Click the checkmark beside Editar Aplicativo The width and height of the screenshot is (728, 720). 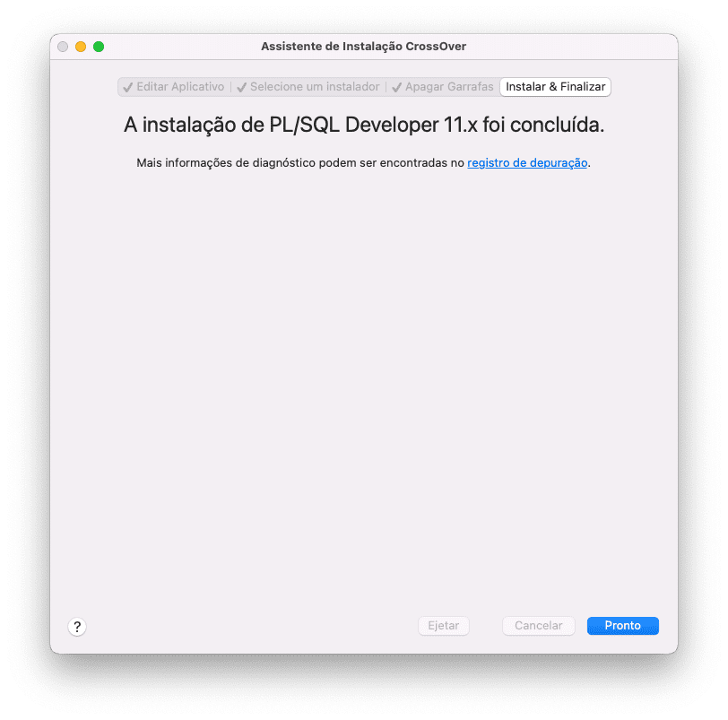pos(127,87)
